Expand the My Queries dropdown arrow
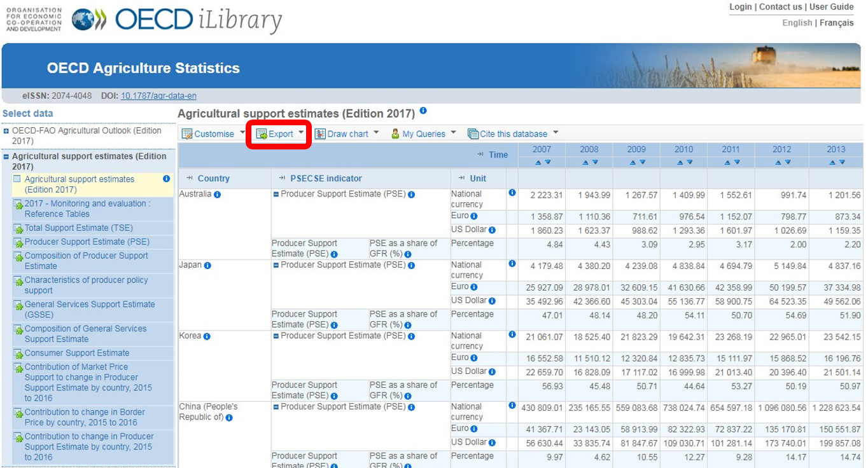The image size is (868, 468). click(454, 133)
